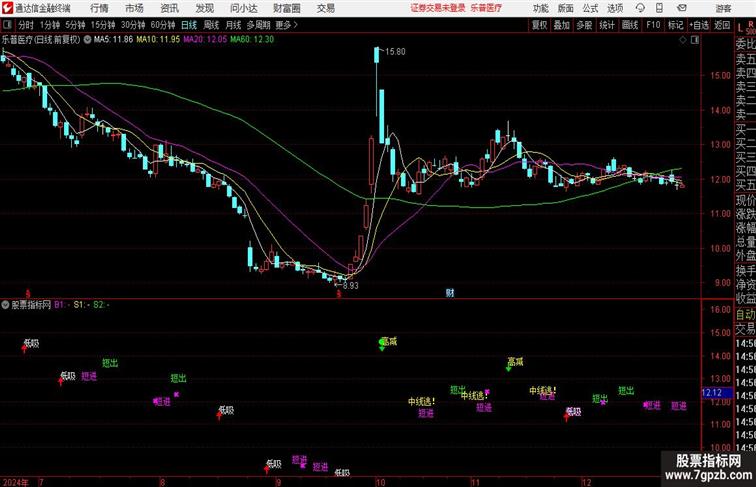Viewport: 756px width, 487px height.
Task: Click the diamond icon at chart top-right
Action: pyautogui.click(x=683, y=40)
